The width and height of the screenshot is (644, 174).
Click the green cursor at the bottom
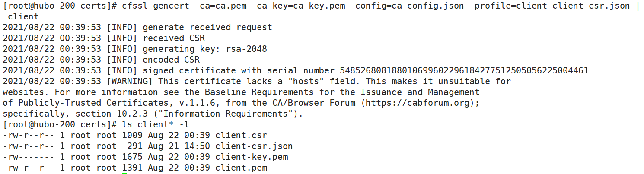(124, 173)
